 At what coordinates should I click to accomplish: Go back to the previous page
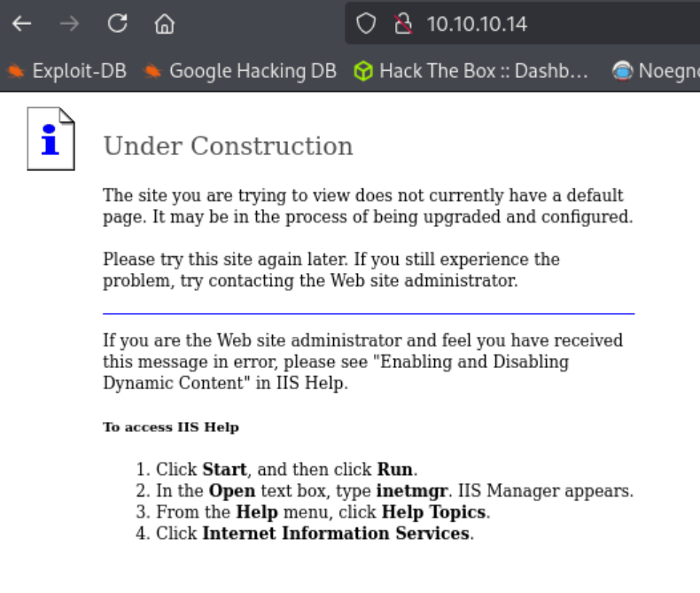[21, 24]
